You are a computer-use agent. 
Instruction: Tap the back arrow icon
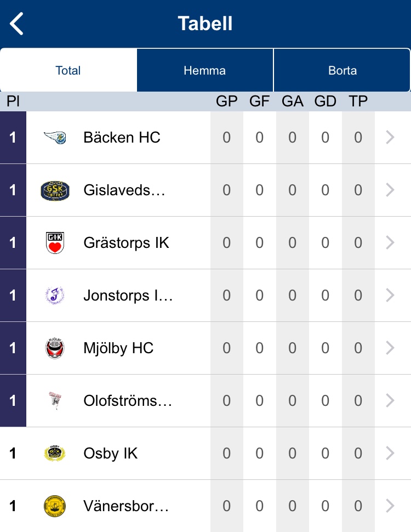17,24
